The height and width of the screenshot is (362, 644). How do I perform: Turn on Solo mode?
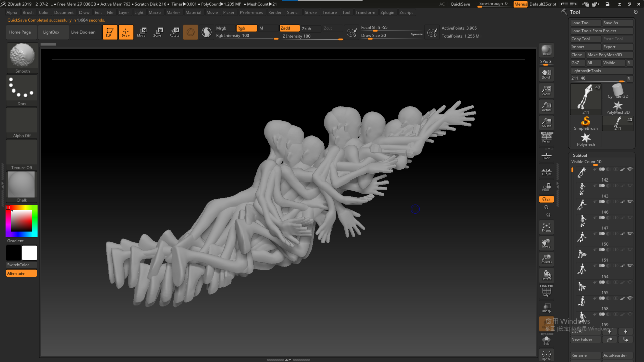point(546,340)
